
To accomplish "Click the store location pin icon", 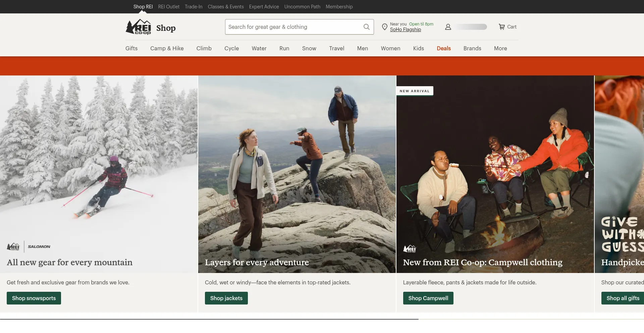I will click(385, 27).
